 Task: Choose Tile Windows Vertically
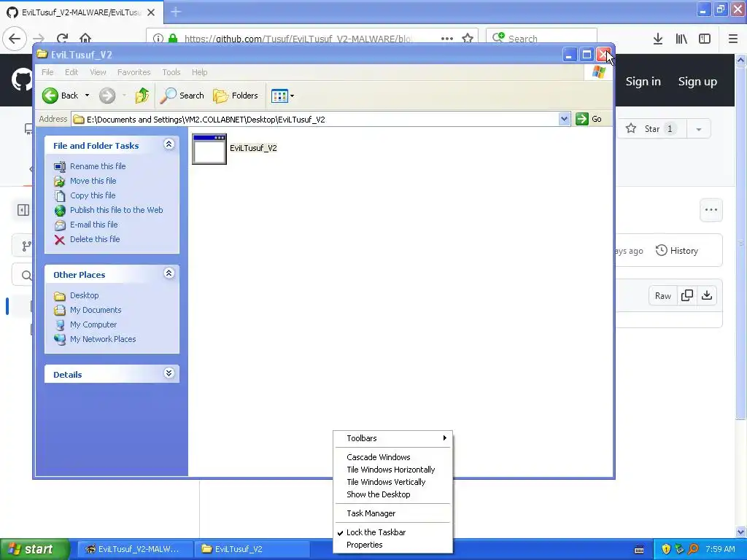pos(392,482)
